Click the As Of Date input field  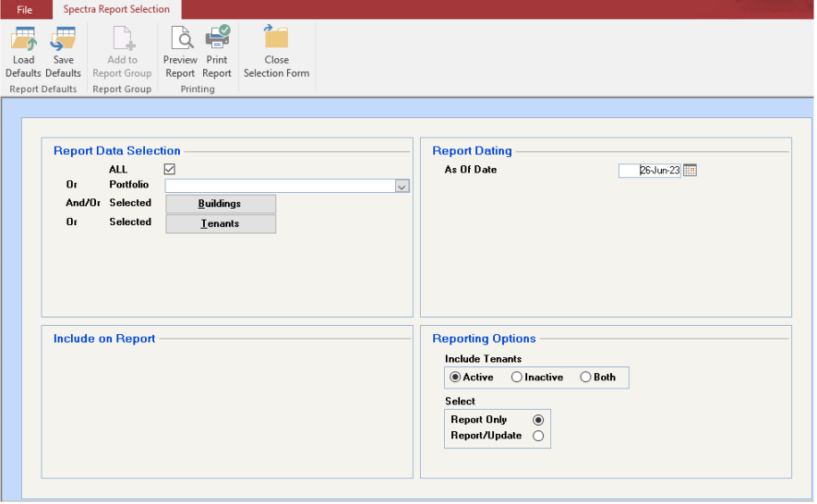(x=649, y=171)
